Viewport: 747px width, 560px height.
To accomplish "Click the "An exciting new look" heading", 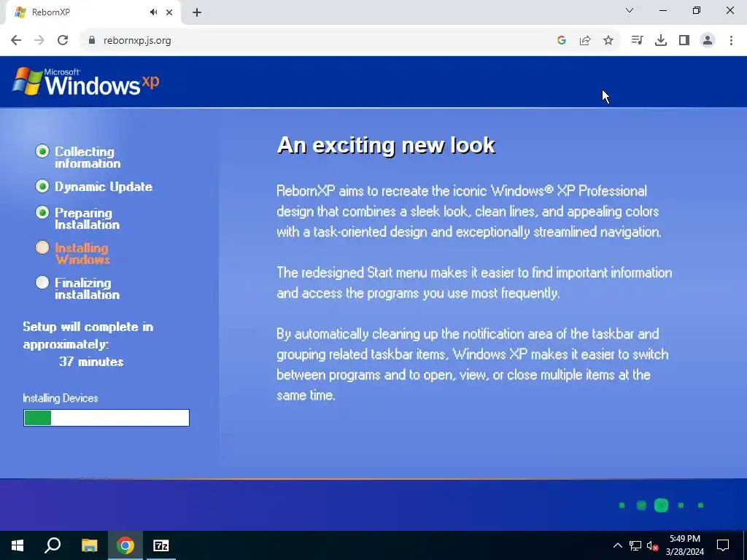I will click(387, 145).
